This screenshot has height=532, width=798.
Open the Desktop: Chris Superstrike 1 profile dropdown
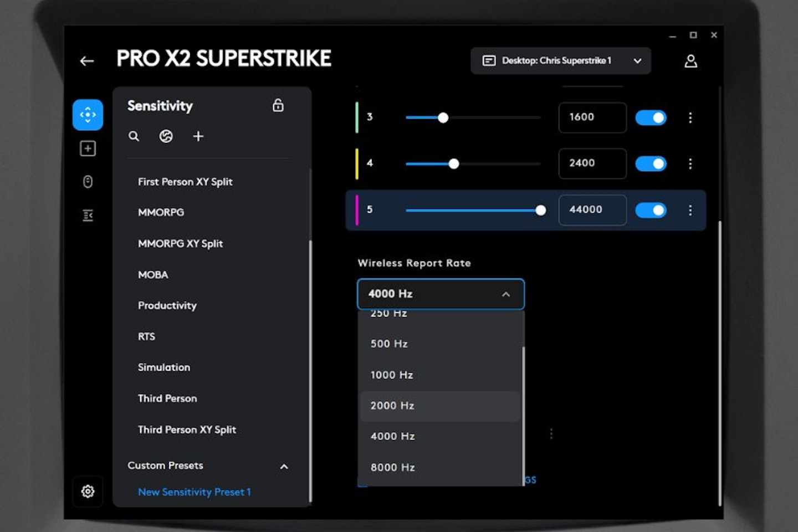coord(560,61)
